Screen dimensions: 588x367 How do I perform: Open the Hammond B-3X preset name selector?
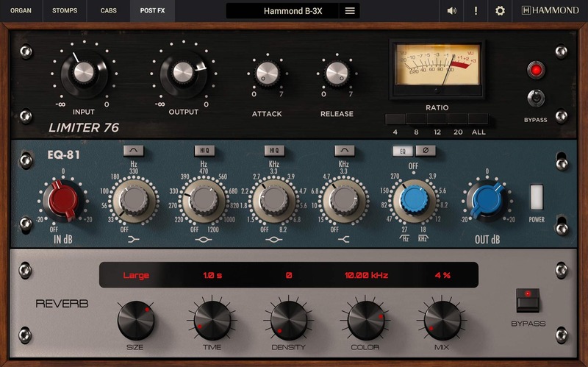coord(284,11)
